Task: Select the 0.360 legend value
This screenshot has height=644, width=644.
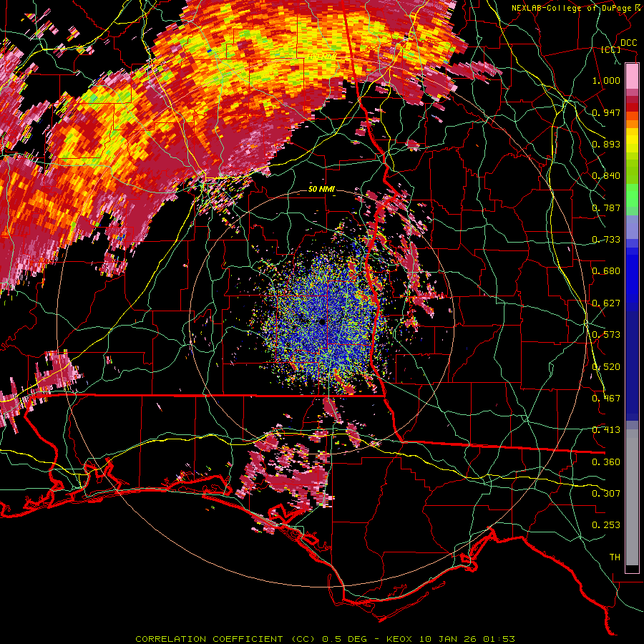Action: 606,462
